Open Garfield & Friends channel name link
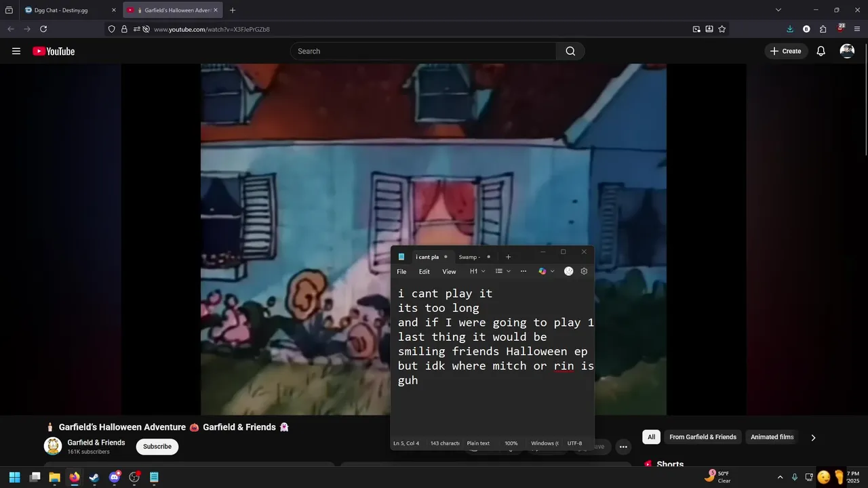The height and width of the screenshot is (488, 868). tap(96, 443)
